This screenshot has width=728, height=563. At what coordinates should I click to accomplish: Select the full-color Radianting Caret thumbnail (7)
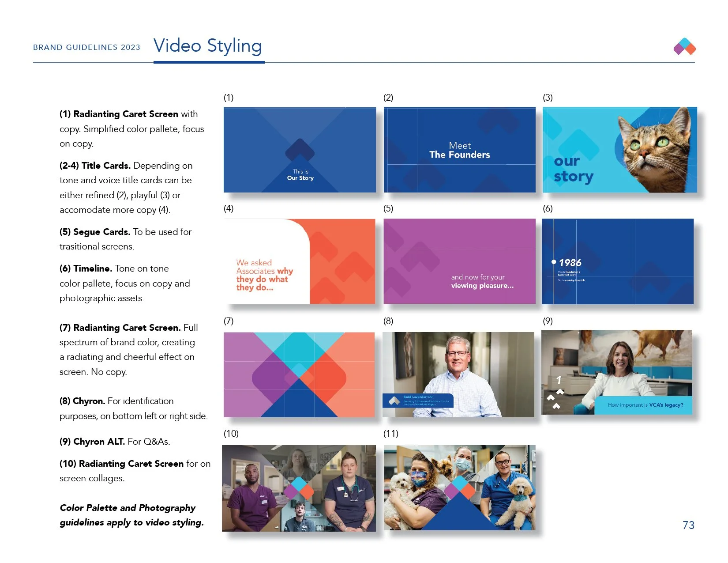point(299,374)
